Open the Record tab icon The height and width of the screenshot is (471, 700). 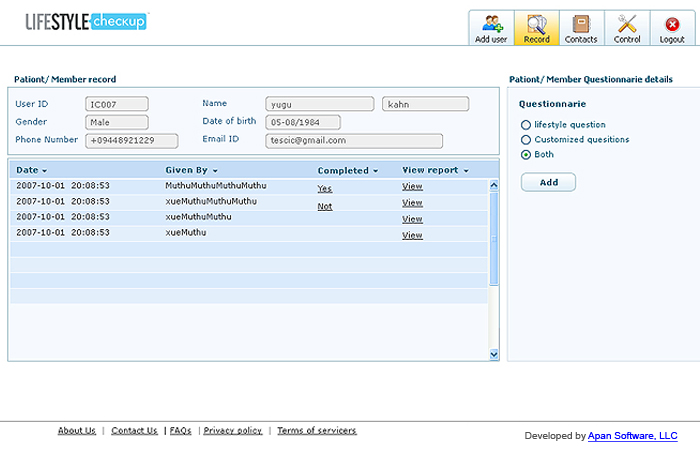click(537, 24)
